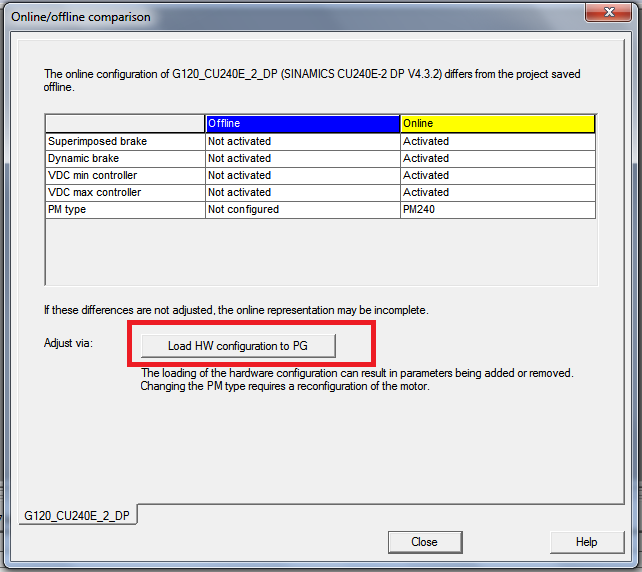The height and width of the screenshot is (572, 642).
Task: Select the VDC min controller row label
Action: pos(125,175)
